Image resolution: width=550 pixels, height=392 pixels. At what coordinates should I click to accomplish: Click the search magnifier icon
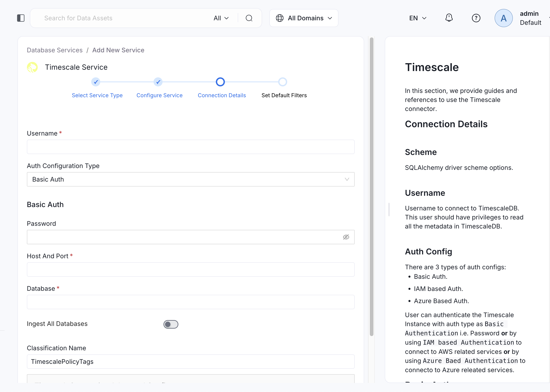(x=249, y=18)
